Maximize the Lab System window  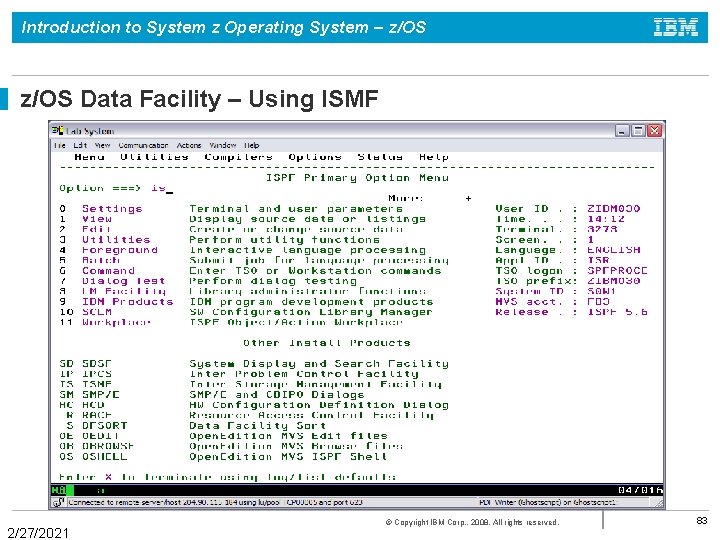638,131
